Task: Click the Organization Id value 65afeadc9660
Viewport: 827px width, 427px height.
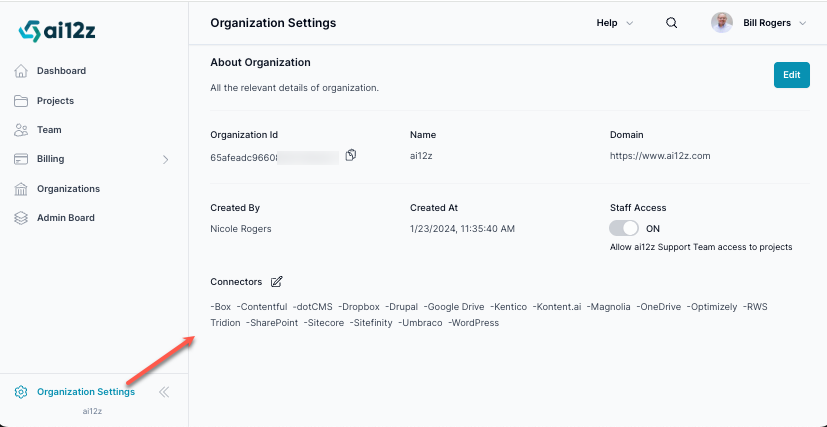Action: (244, 156)
